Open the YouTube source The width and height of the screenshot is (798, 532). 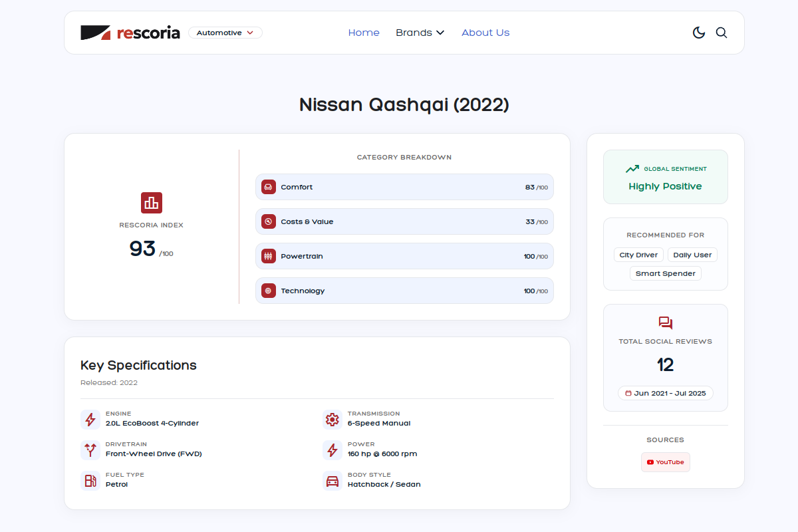(x=666, y=462)
